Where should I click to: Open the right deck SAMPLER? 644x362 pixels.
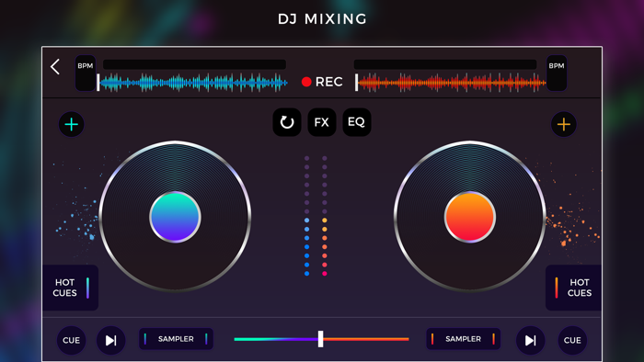coord(463,339)
